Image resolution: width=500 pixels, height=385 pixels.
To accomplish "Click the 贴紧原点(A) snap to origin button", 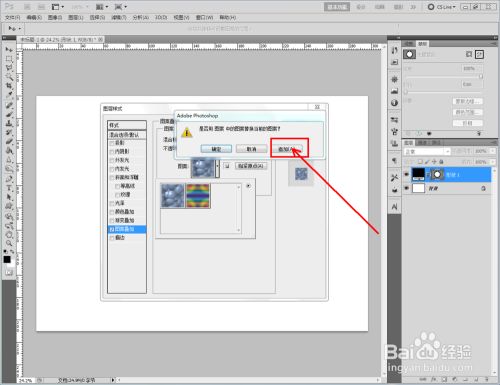I will pos(251,166).
